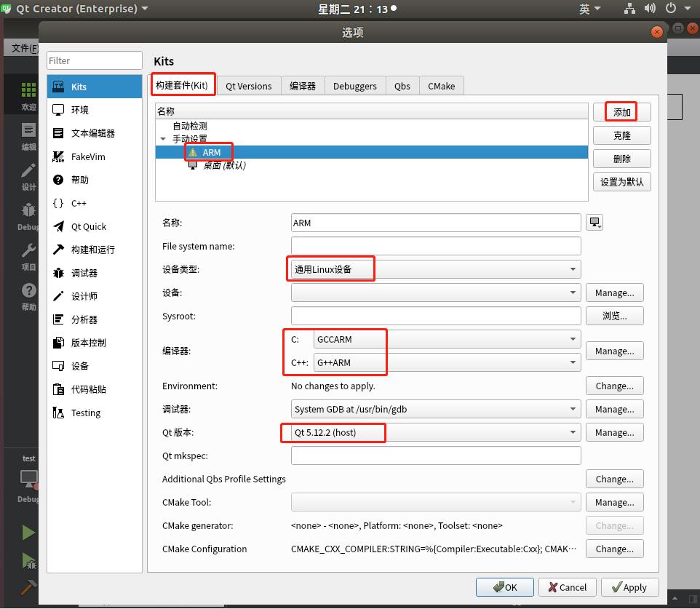The width and height of the screenshot is (700, 609).
Task: Select ARM kit in the list
Action: 371,152
